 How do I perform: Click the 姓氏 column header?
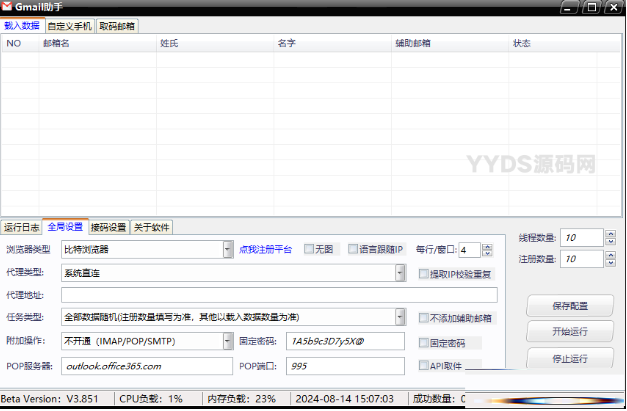tap(215, 43)
